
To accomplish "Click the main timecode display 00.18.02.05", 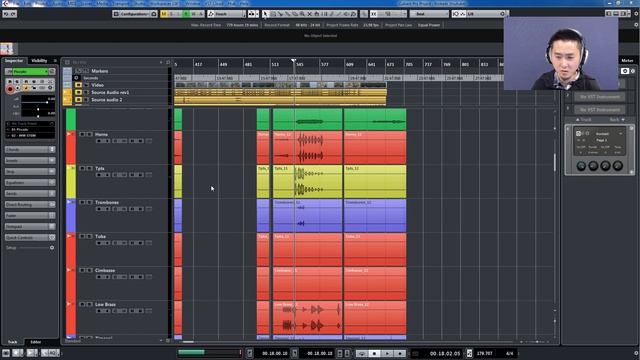I will coord(444,353).
